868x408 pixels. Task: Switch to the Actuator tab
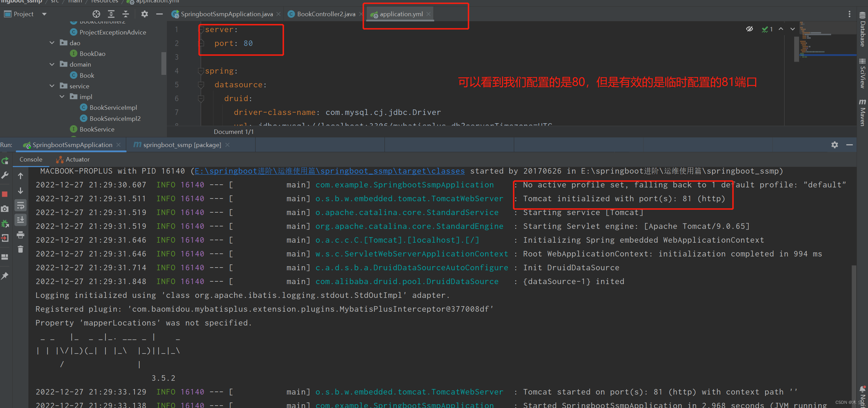77,159
